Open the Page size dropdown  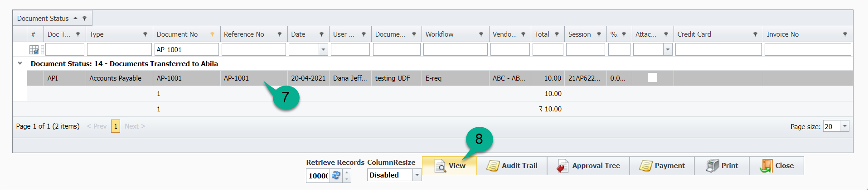point(844,126)
